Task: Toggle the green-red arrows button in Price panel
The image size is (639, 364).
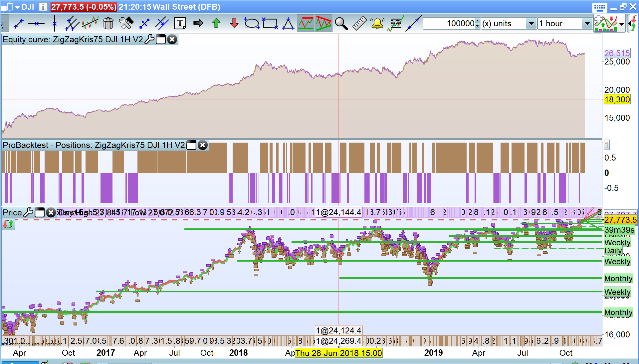Action: point(8,224)
